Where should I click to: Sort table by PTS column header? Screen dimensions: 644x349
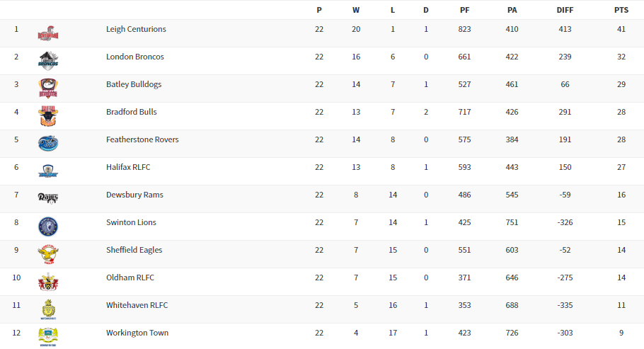[621, 10]
